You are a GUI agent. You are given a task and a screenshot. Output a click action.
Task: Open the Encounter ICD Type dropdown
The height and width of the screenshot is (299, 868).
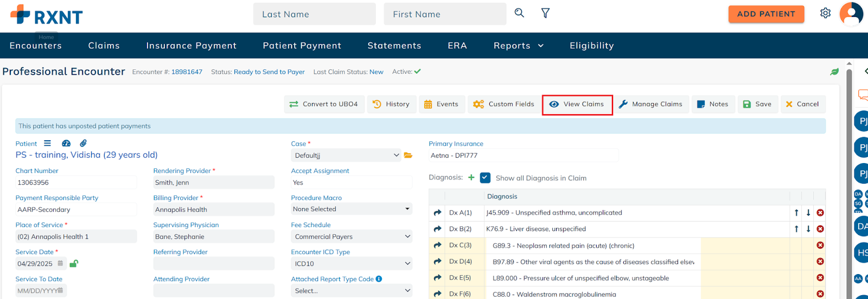[x=352, y=264]
